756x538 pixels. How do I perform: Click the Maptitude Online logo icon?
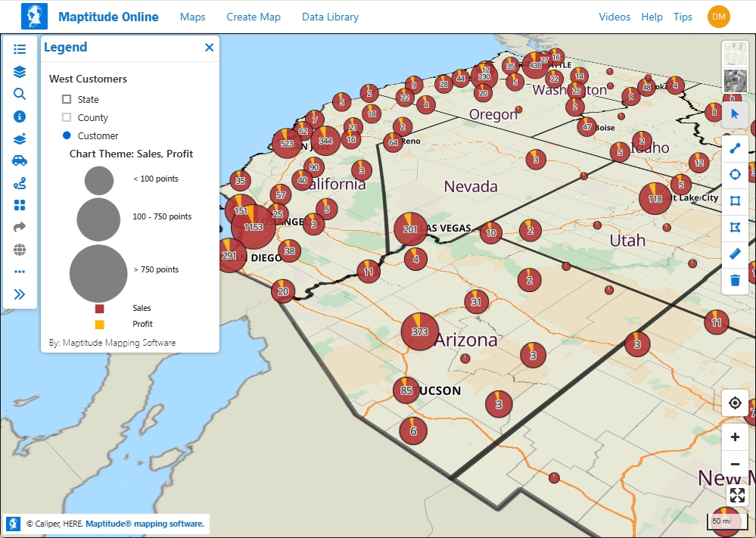(x=34, y=17)
